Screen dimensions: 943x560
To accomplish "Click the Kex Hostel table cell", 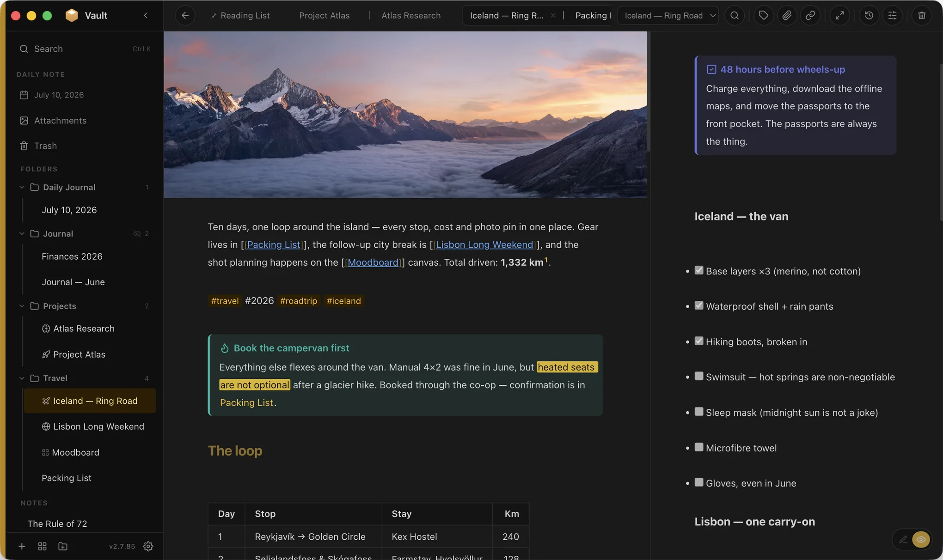I will (437, 536).
